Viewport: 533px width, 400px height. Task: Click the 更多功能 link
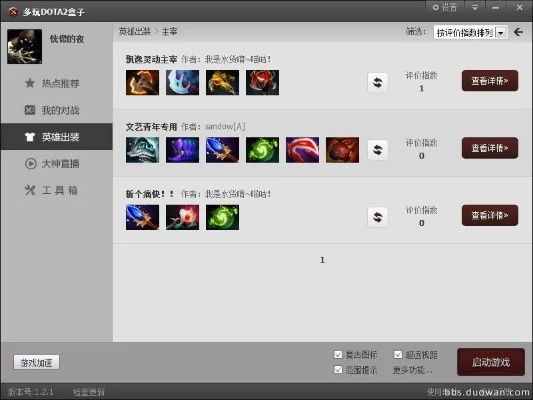click(x=413, y=370)
